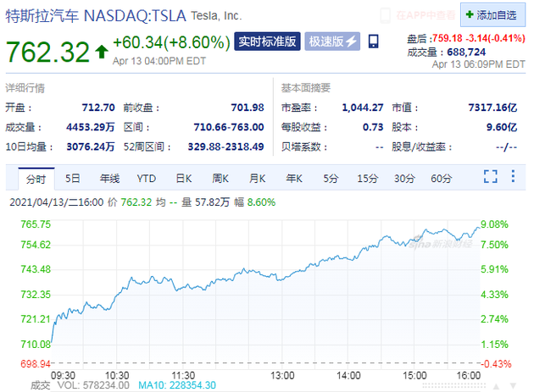Click the faded phone icon beside 在APP中查看
This screenshot has width=534, height=392.
pyautogui.click(x=385, y=15)
